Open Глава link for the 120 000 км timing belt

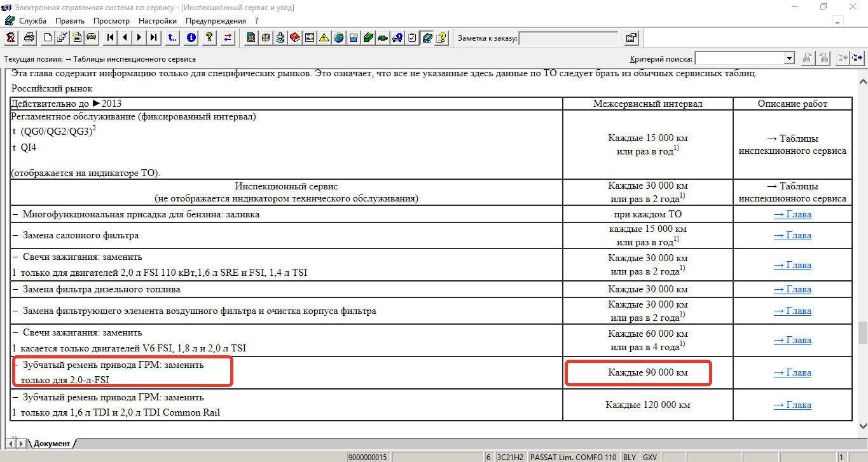click(792, 405)
